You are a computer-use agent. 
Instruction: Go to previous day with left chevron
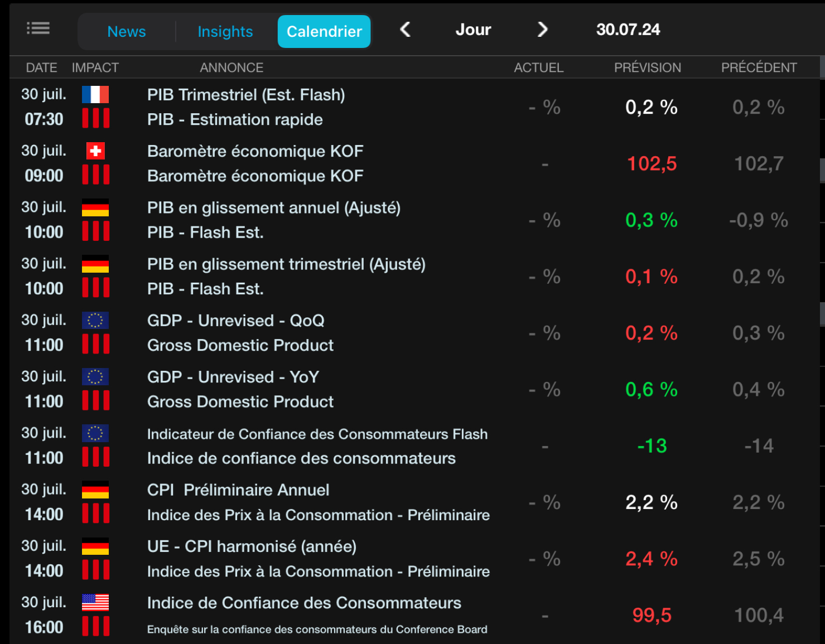(406, 30)
